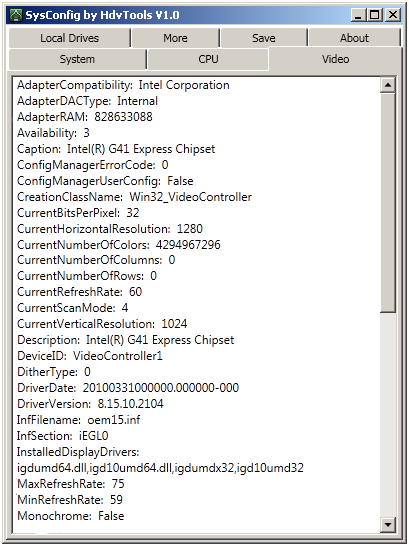Click CurrentNumberOfColors: 4294967296 line
409x546 pixels.
click(x=119, y=245)
